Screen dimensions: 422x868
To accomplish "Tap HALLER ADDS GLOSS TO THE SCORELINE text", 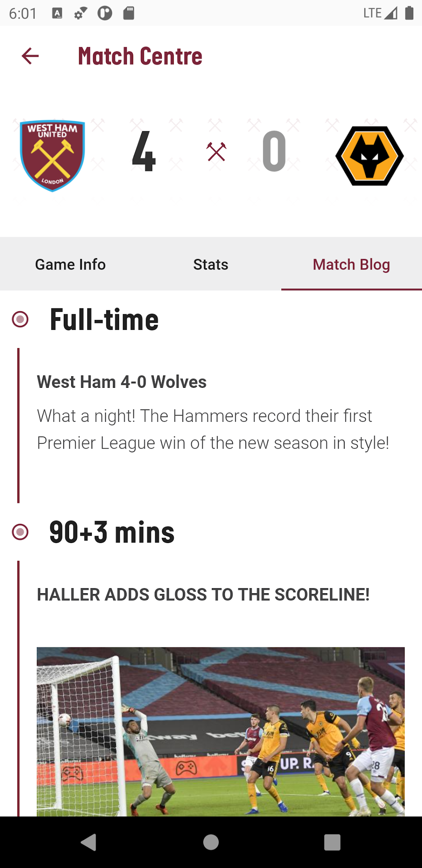I will point(203,594).
